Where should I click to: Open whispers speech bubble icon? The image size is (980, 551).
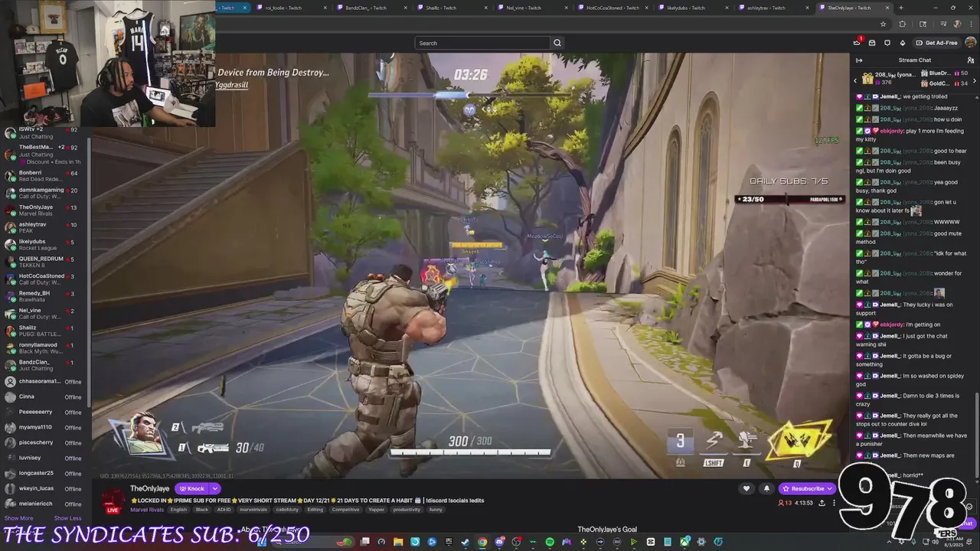(887, 43)
